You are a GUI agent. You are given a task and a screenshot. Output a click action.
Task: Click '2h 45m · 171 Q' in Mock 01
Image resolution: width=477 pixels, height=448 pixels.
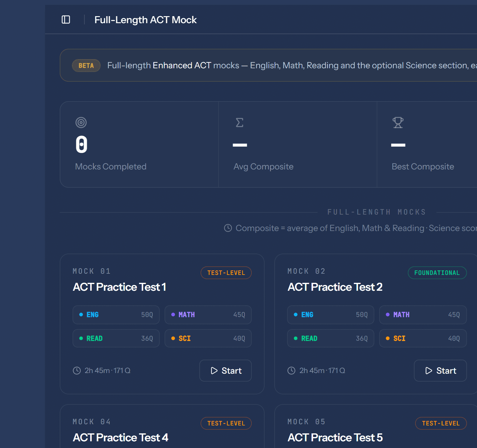click(108, 371)
